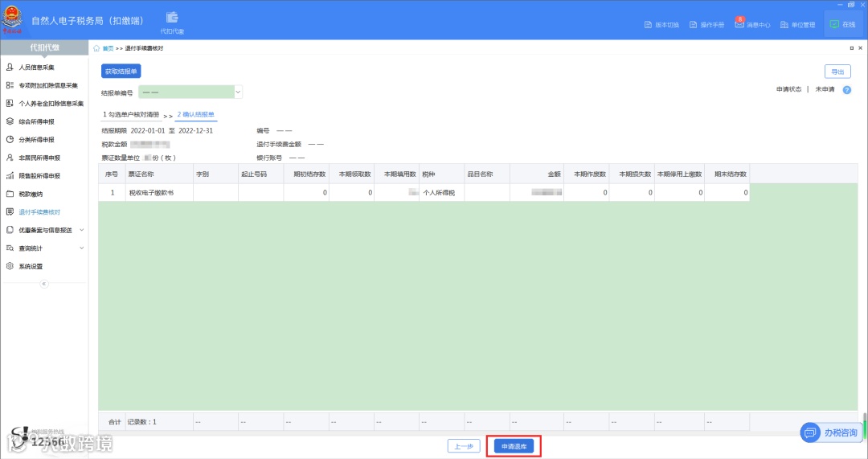Click the 本期损失数 column header

click(632, 174)
